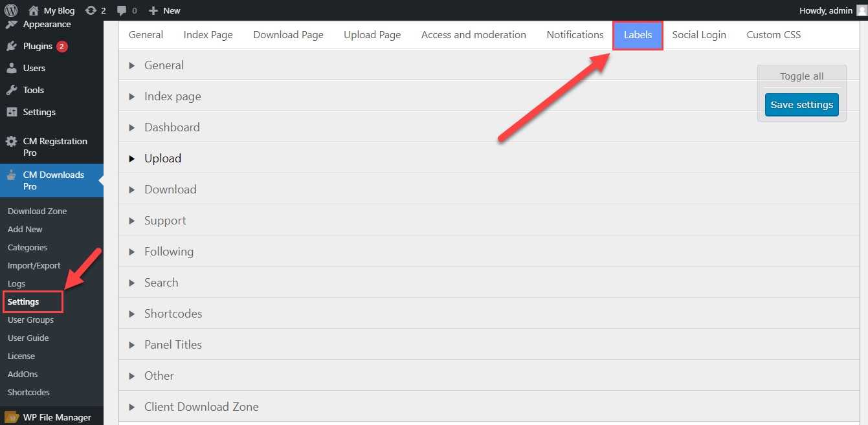Expand the Panel Titles section
868x425 pixels.
click(489, 344)
